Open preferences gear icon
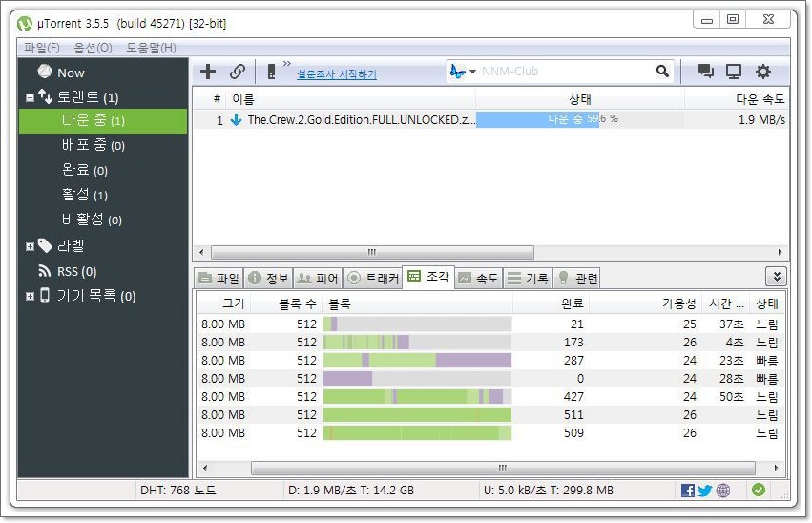Viewport: 812px width, 523px height. pyautogui.click(x=762, y=72)
